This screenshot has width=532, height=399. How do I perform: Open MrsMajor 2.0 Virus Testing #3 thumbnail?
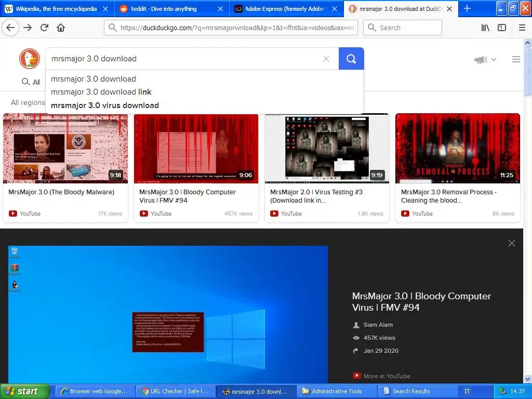(327, 148)
